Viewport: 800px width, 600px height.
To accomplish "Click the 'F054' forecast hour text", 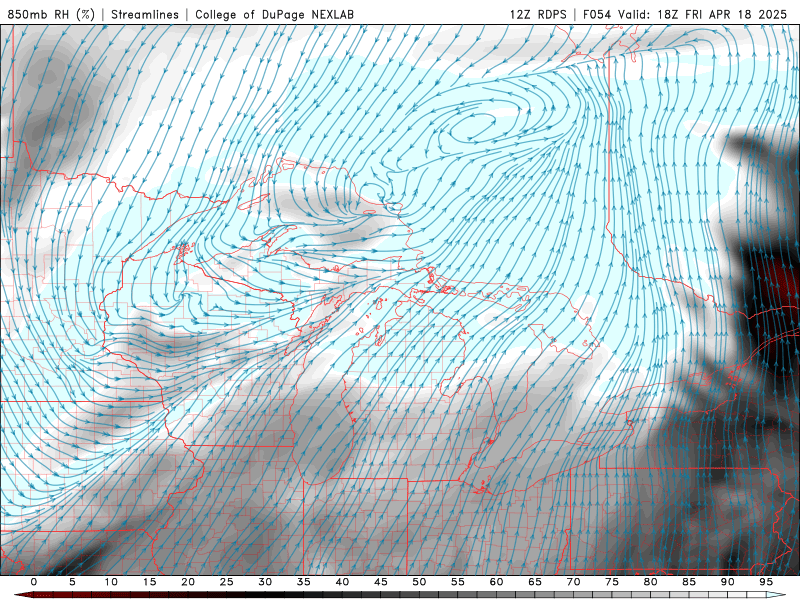I will [597, 14].
